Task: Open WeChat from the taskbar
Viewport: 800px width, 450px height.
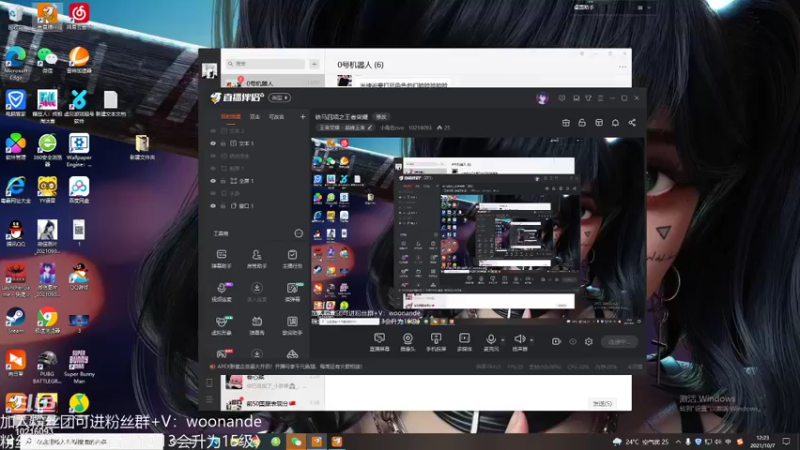Action: (x=296, y=441)
